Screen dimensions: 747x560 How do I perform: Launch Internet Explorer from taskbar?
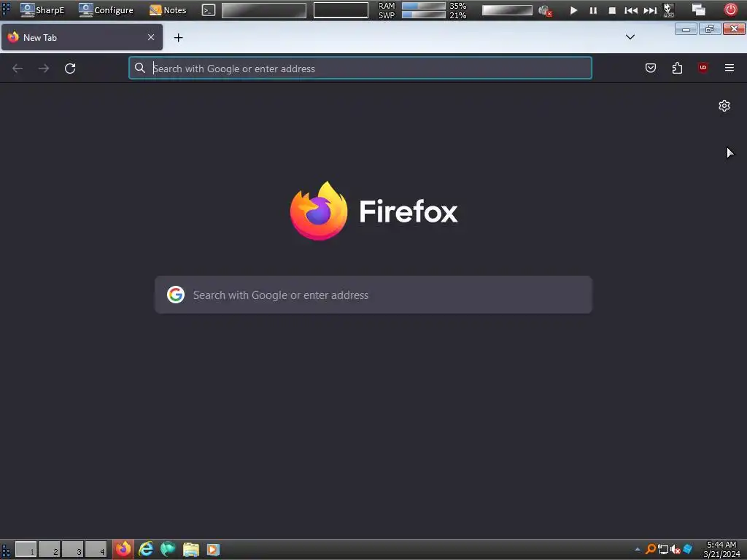[146, 550]
